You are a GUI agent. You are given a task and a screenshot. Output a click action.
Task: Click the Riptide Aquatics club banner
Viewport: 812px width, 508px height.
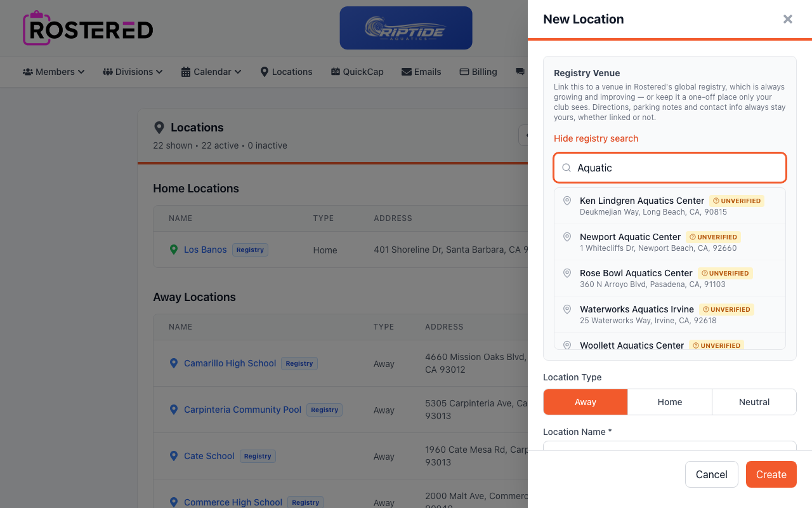[x=406, y=28]
